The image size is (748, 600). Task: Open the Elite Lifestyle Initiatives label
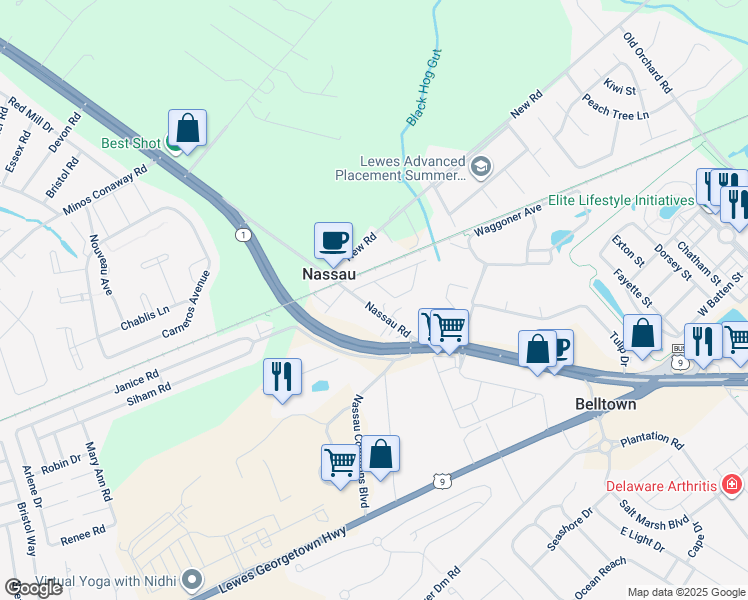tap(621, 200)
